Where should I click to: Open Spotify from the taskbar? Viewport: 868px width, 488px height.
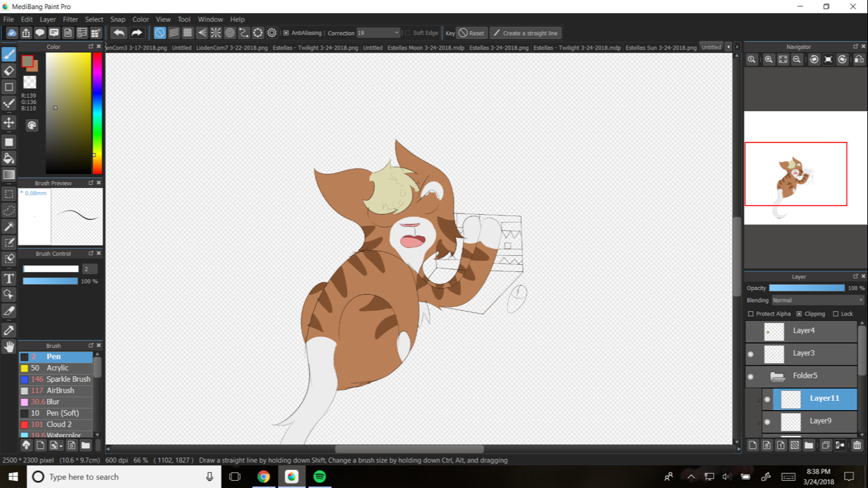click(x=319, y=476)
